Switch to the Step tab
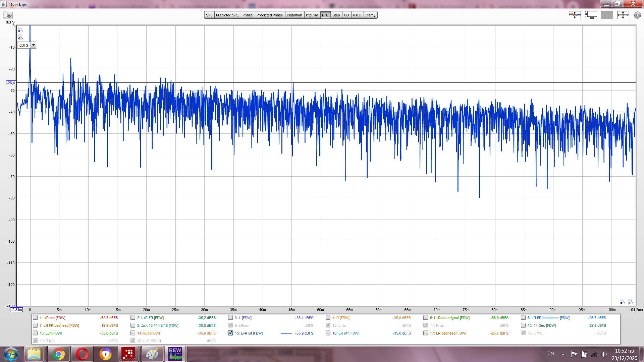Screen dimensions: 644x362 point(336,15)
